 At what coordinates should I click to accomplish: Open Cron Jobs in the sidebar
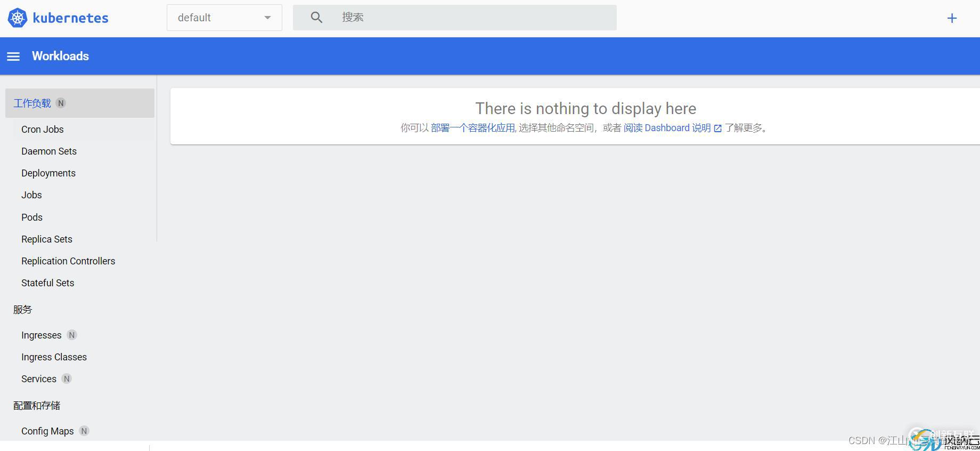(x=43, y=130)
